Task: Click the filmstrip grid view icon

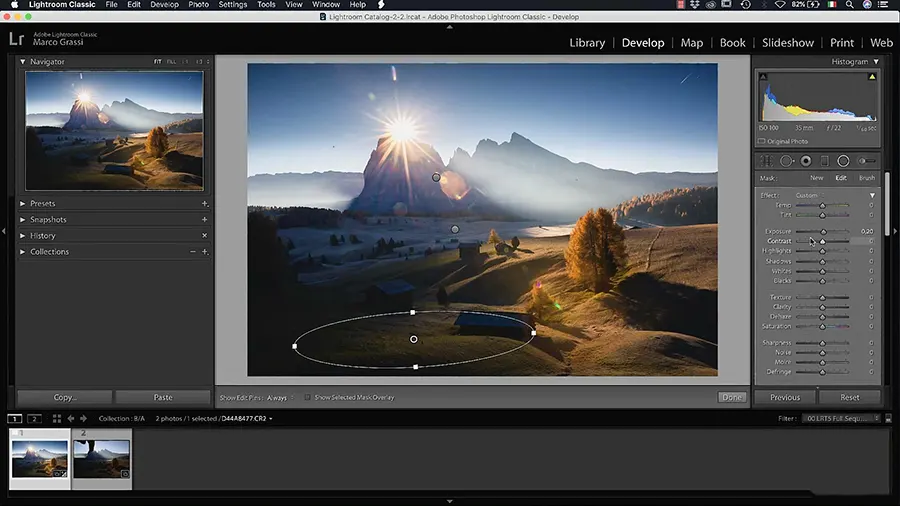Action: pos(56,418)
